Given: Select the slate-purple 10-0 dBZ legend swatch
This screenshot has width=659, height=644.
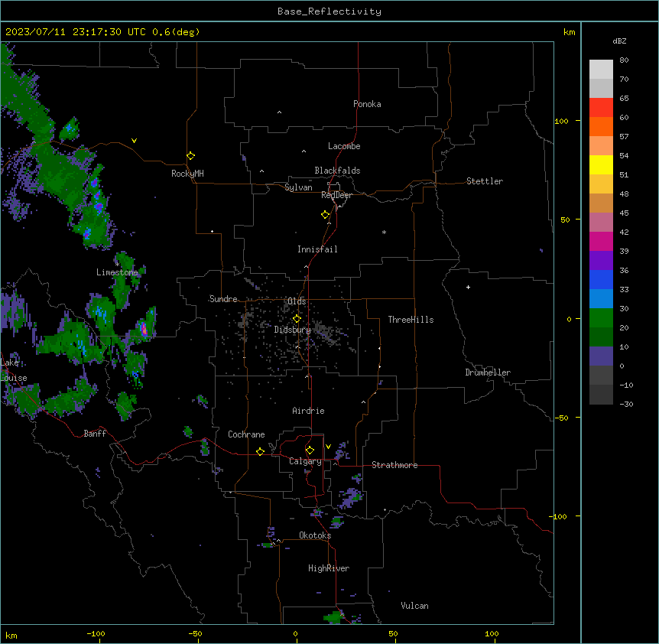Looking at the screenshot, I should click(601, 356).
